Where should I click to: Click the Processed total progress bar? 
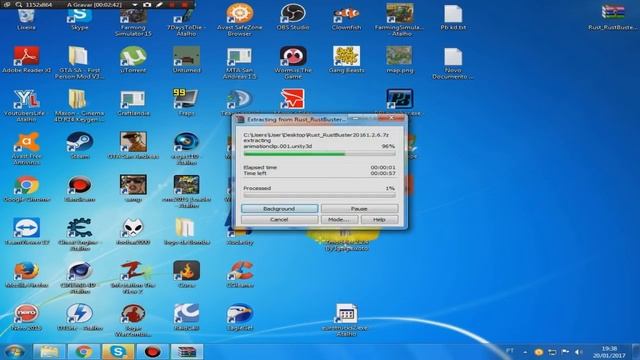coord(319,196)
